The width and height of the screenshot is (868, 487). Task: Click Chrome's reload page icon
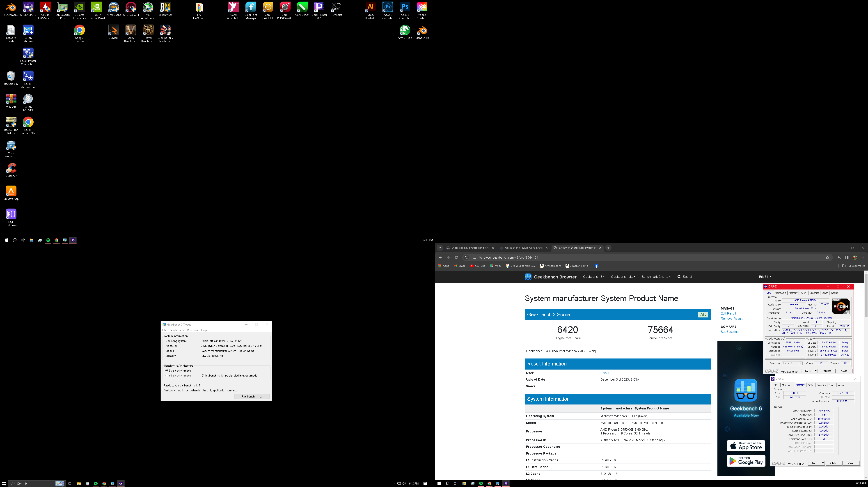point(456,257)
